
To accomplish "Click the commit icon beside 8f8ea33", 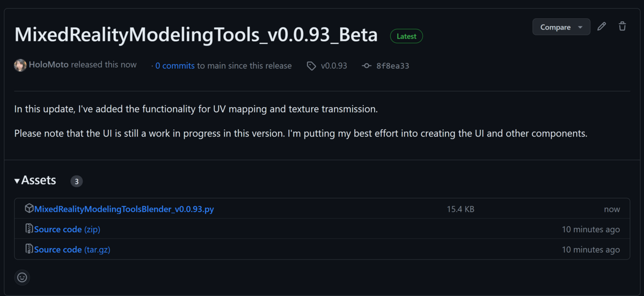I will pos(367,66).
